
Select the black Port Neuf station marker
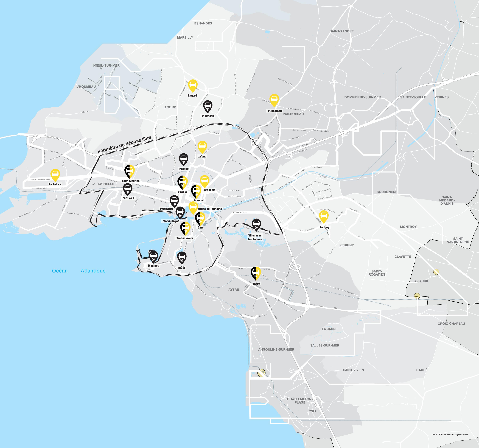coord(127,190)
